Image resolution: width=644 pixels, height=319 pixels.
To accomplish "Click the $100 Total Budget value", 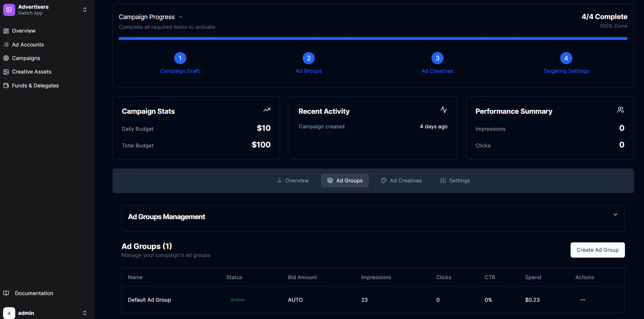I will [x=261, y=145].
